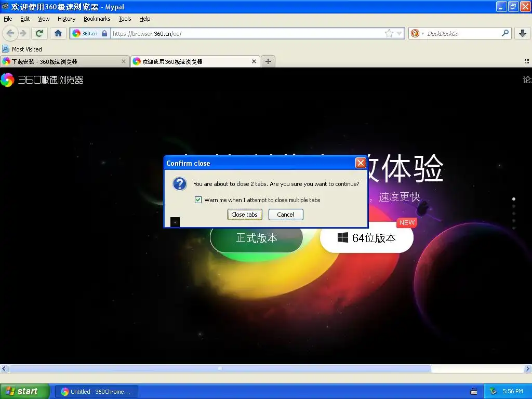The height and width of the screenshot is (399, 532).
Task: Open the Windows Start menu
Action: click(x=25, y=392)
